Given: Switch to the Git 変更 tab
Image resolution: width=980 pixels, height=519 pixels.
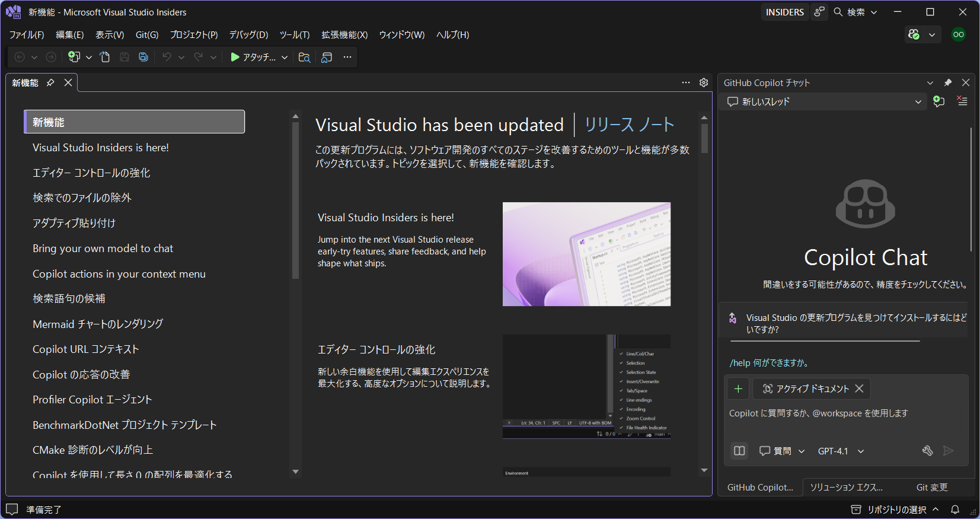Looking at the screenshot, I should click(x=932, y=487).
